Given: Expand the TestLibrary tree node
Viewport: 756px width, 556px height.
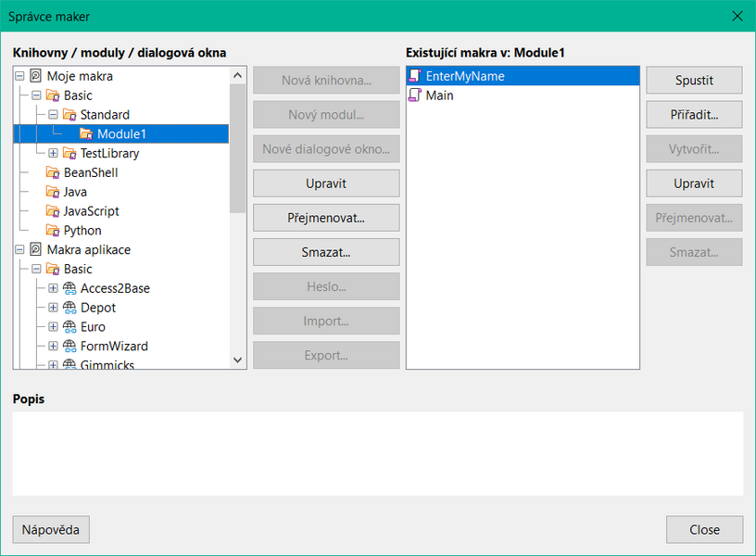Looking at the screenshot, I should click(x=53, y=153).
